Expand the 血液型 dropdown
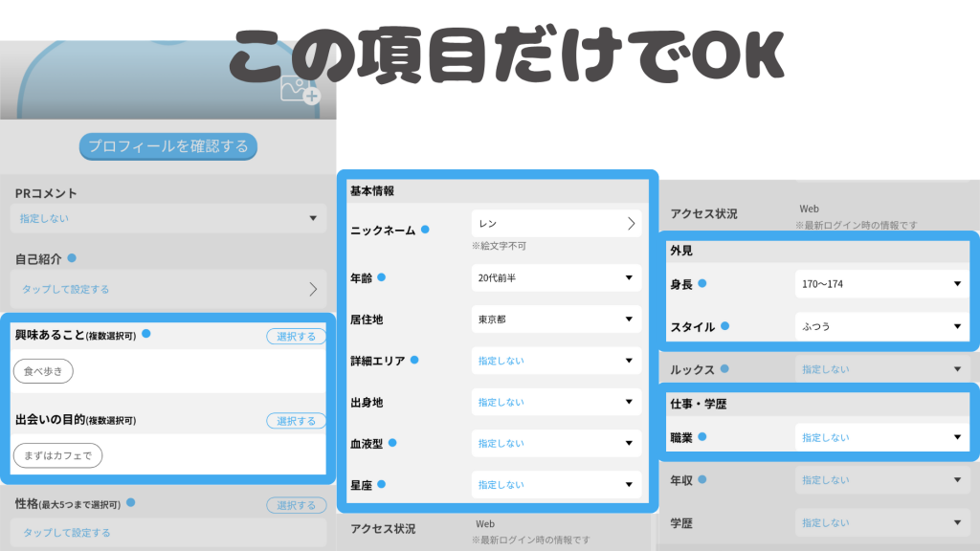Viewport: 980px width, 551px height. pos(556,443)
